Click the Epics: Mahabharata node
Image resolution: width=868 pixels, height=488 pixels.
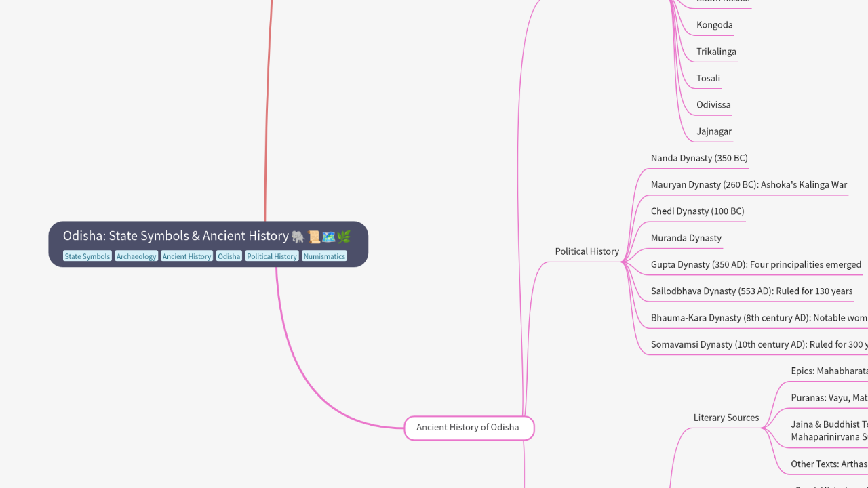[x=829, y=371]
